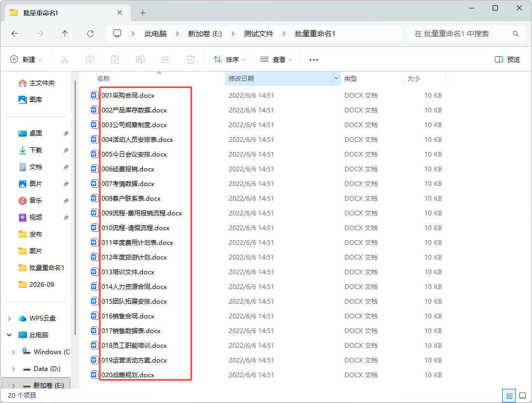This screenshot has height=403, width=532.
Task: Open the 查看 view dropdown
Action: (x=276, y=60)
